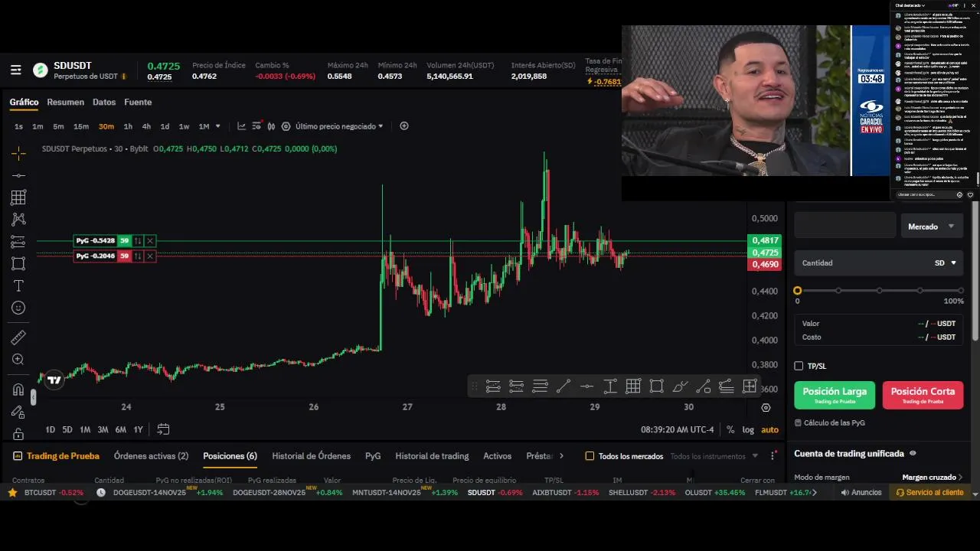Viewport: 980px width, 551px height.
Task: Switch chart interval to 1h
Action: (x=128, y=126)
